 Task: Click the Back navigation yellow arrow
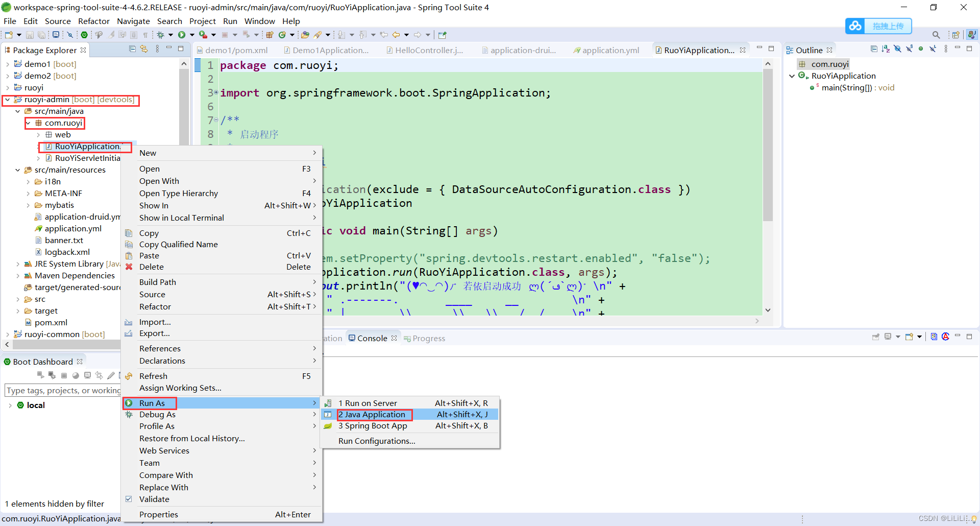[x=396, y=35]
